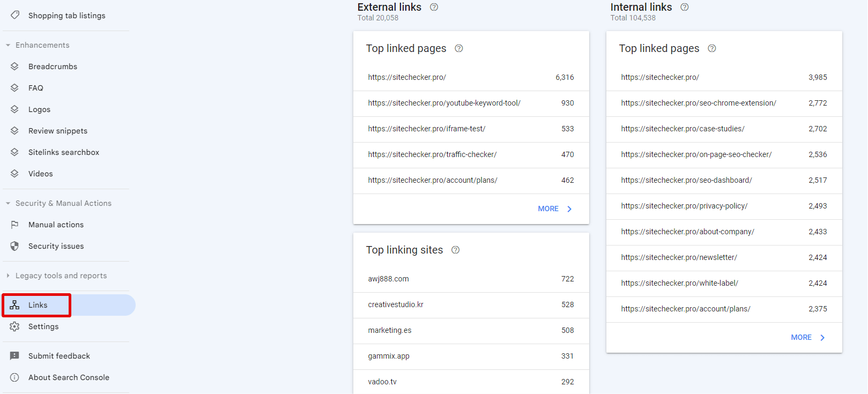Click the Breadcrumbs layers icon

[x=14, y=66]
